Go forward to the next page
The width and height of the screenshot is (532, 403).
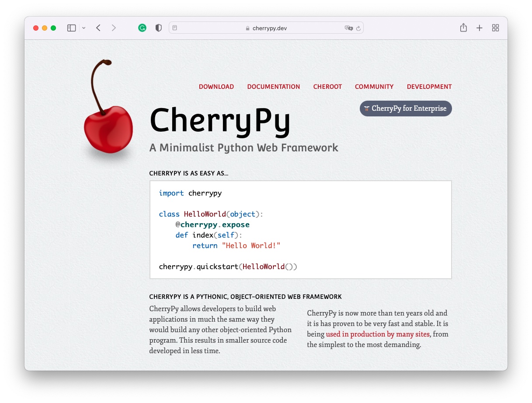[114, 28]
